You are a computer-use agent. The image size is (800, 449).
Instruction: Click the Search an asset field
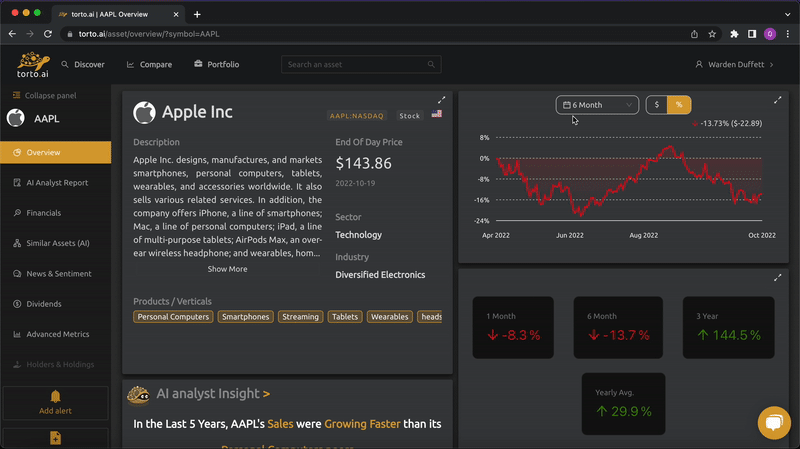tap(361, 64)
